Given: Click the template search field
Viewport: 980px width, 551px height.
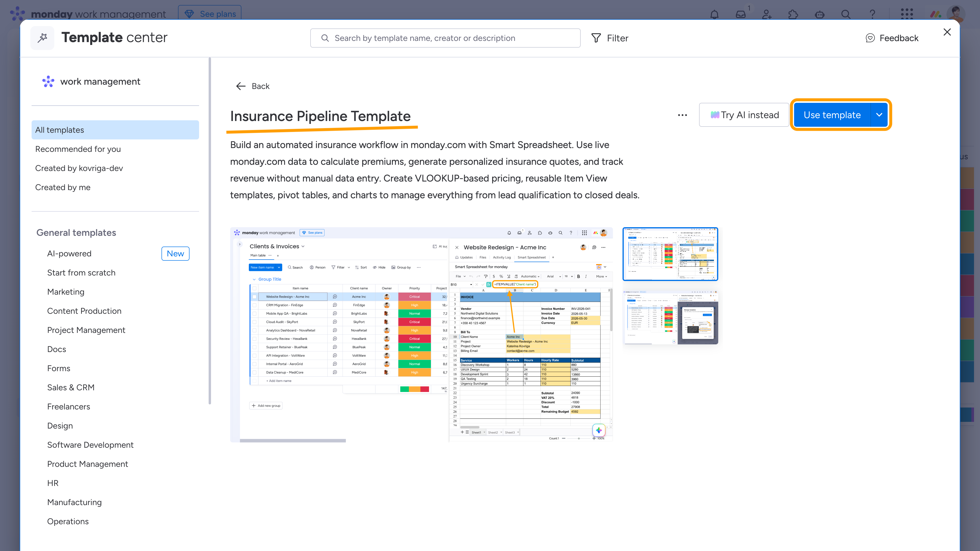Looking at the screenshot, I should (x=445, y=38).
